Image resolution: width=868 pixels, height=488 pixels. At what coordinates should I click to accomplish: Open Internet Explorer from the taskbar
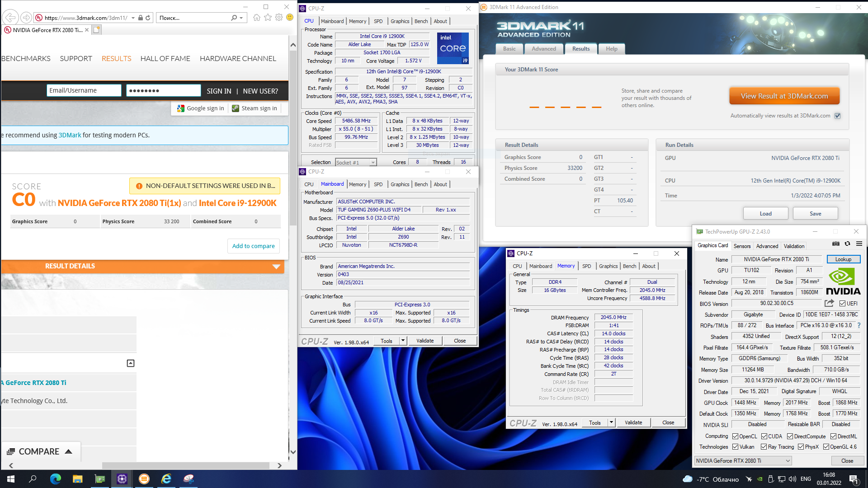point(166,479)
